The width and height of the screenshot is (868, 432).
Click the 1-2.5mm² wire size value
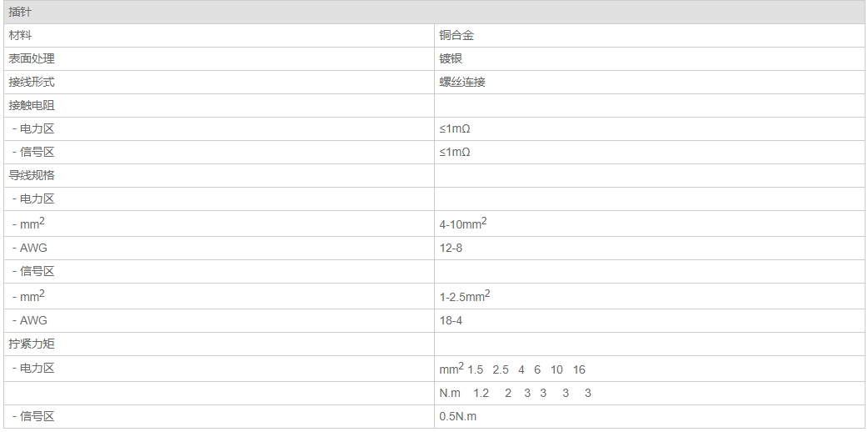point(464,297)
